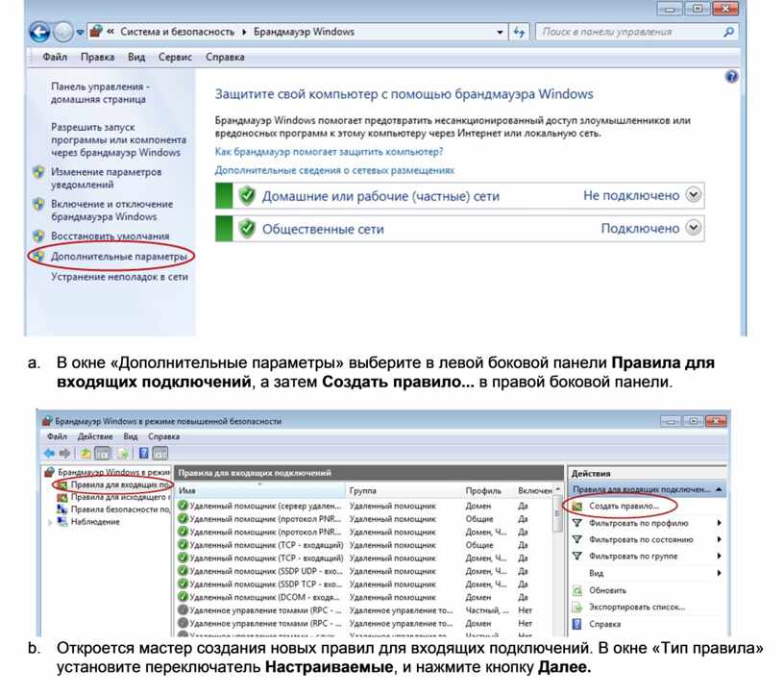
Task: Click the funnel icon for 'Фильтровать по группе'
Action: point(577,556)
